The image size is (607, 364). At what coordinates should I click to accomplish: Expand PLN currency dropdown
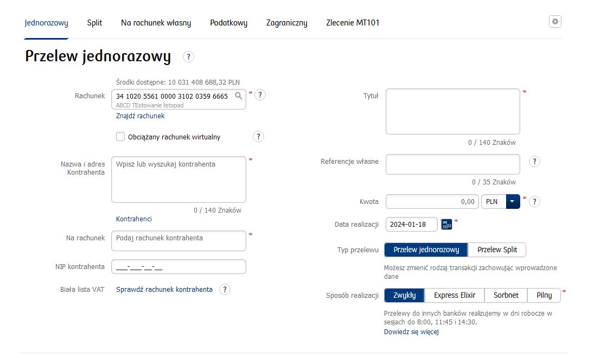point(513,202)
